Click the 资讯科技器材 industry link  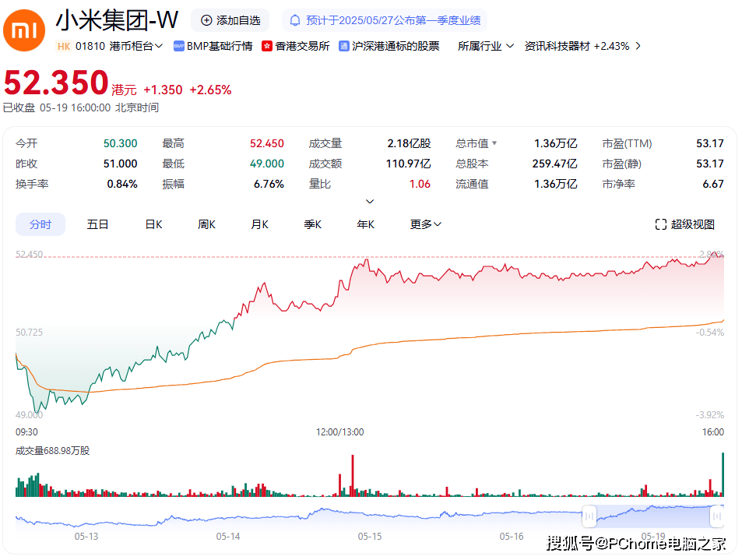click(557, 47)
